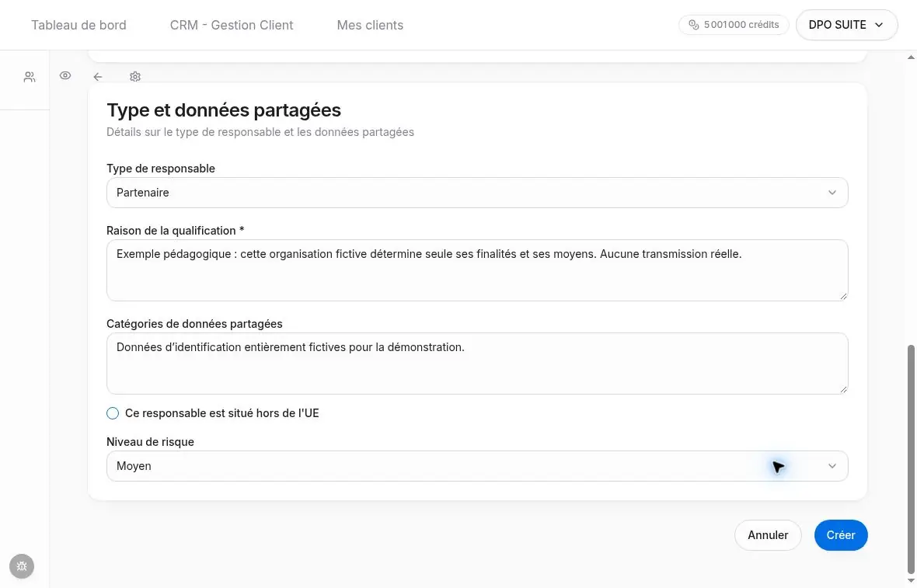
Task: Go to CRM - Gestion Client
Action: (x=232, y=25)
